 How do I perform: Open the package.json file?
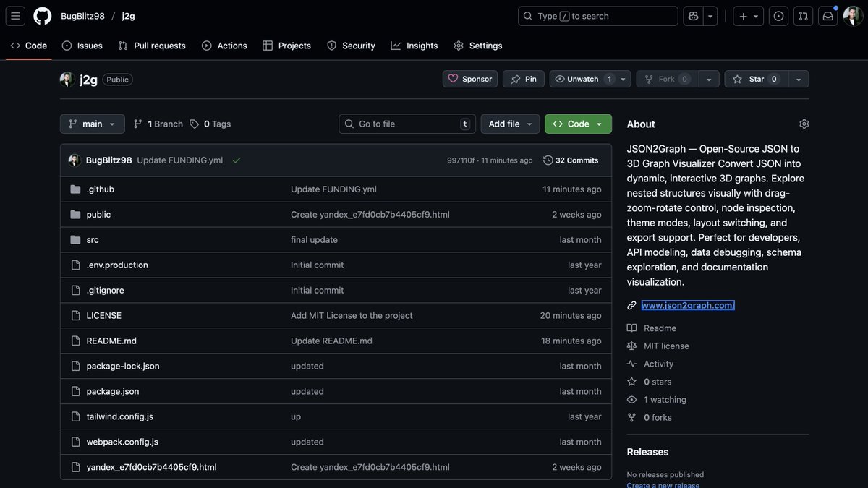point(113,392)
